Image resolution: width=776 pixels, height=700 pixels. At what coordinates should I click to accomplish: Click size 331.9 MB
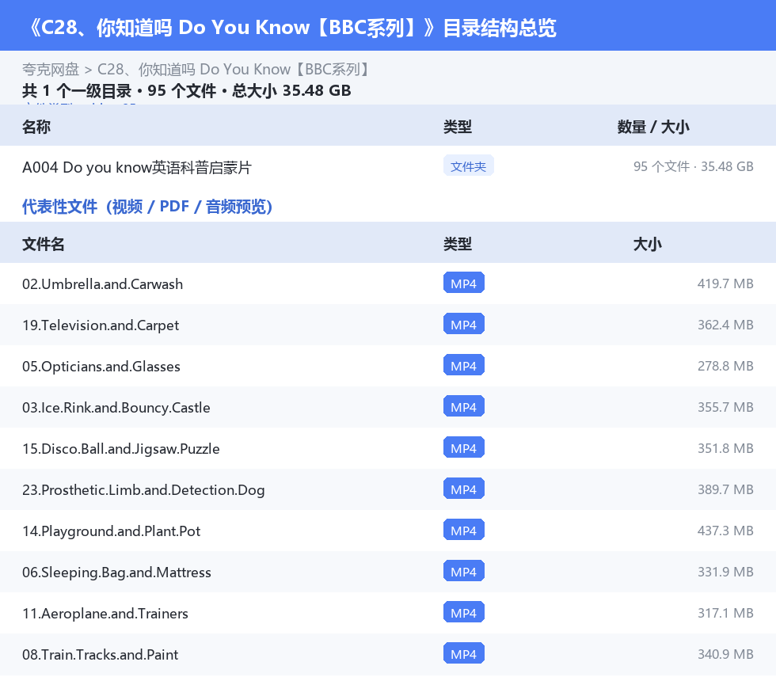point(725,571)
